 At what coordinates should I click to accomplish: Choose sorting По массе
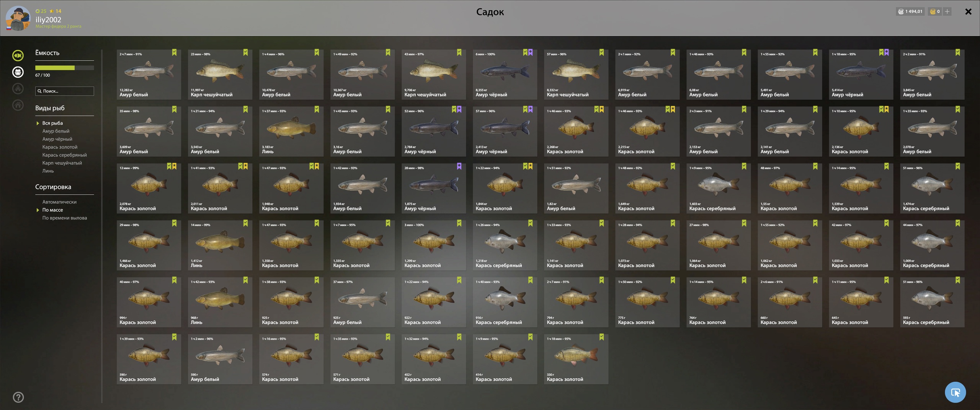tap(52, 210)
